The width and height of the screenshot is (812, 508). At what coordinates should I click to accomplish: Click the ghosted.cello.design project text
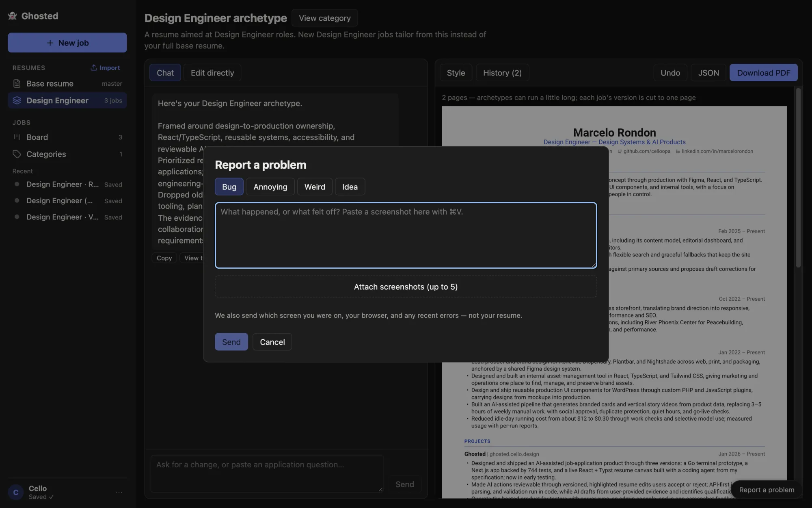click(x=514, y=454)
